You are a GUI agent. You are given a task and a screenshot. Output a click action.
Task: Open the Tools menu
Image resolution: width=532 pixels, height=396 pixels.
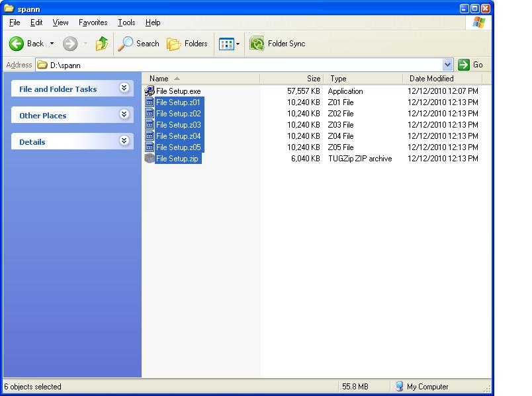pyautogui.click(x=126, y=22)
